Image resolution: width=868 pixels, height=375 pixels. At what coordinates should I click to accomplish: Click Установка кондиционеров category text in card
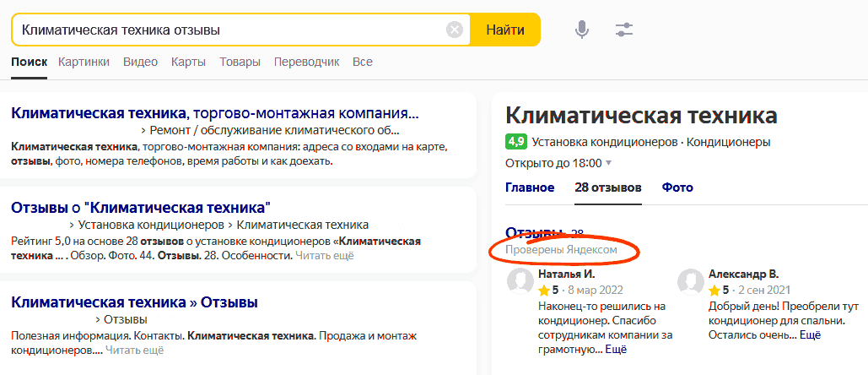click(x=605, y=142)
